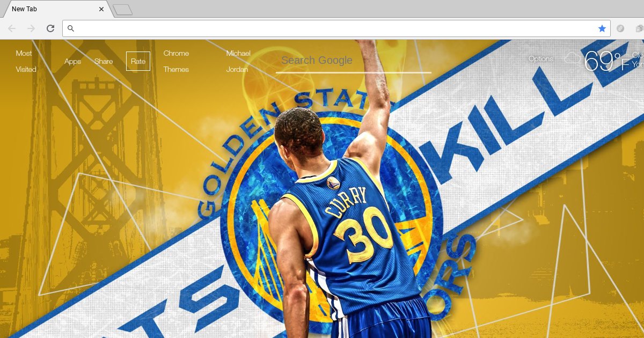This screenshot has height=338, width=644.
Task: Open the Options menu
Action: [540, 58]
